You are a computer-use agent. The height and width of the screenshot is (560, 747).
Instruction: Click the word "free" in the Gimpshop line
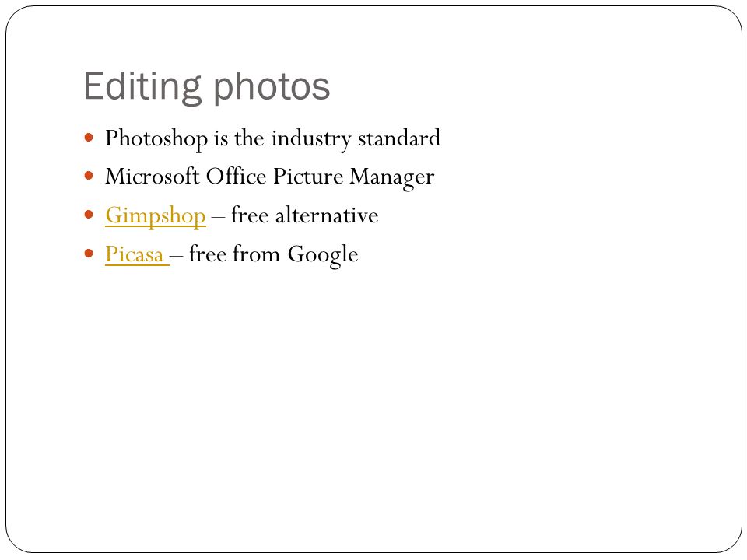tap(250, 215)
